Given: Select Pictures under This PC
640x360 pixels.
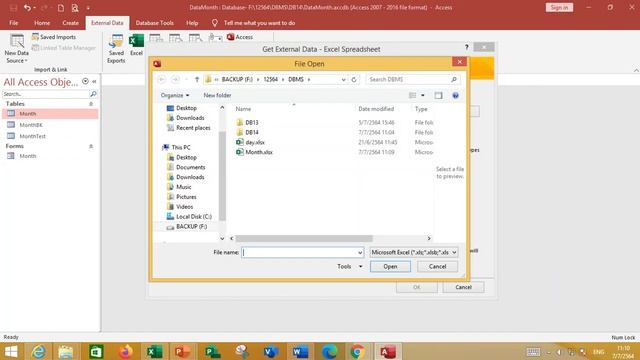Looking at the screenshot, I should 186,197.
